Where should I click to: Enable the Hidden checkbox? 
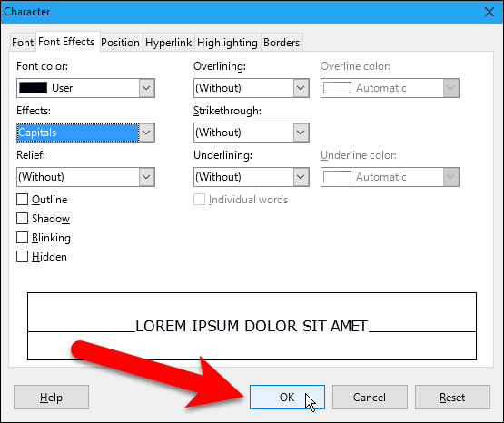(22, 257)
